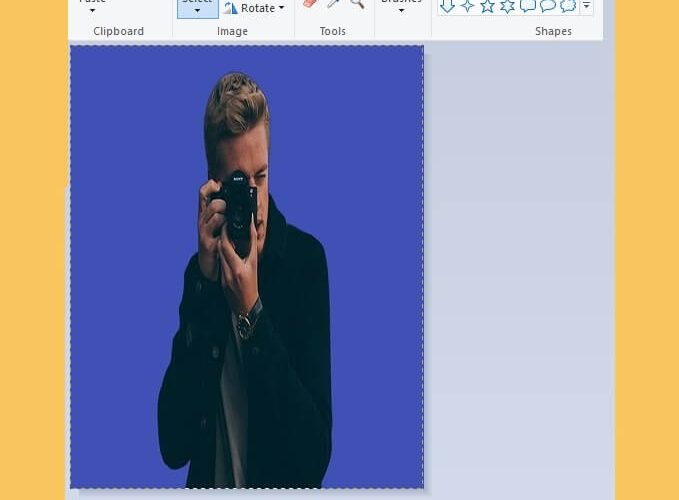Choose the six-point star shape
Screen dimensions: 679x500
point(508,6)
